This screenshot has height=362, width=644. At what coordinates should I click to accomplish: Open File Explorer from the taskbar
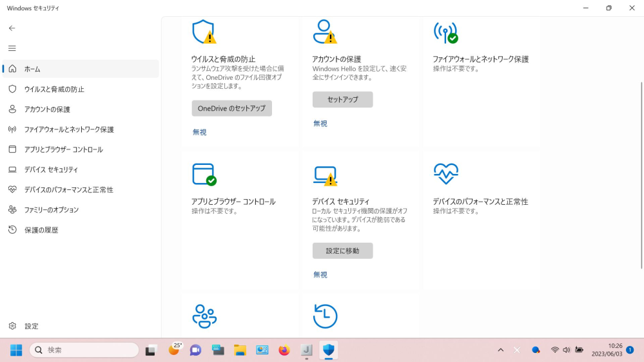240,350
